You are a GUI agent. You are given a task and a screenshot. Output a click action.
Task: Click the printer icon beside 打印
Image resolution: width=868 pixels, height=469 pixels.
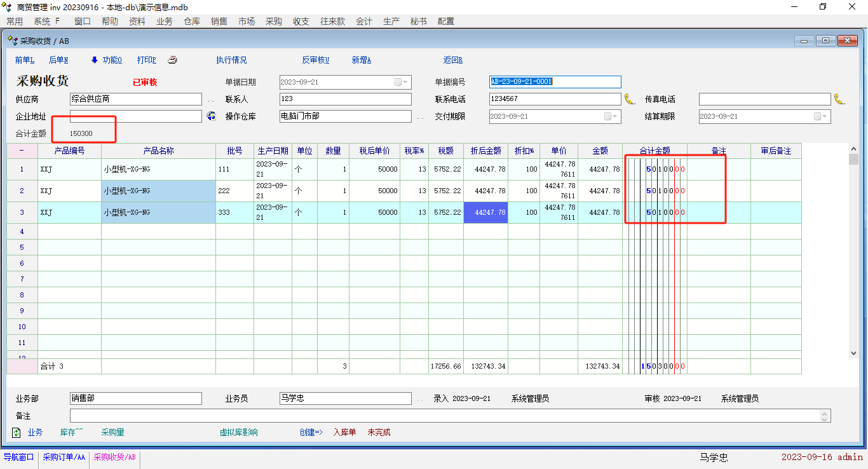(172, 60)
